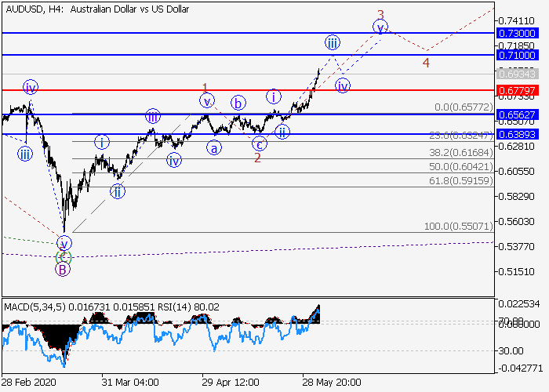Click the red wave 3 label
Screen dimensions: 549x392
point(380,14)
